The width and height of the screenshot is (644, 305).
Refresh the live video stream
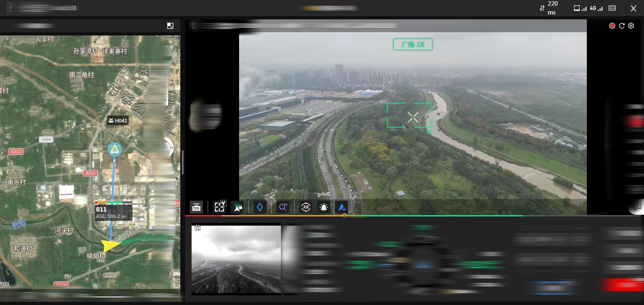(621, 26)
